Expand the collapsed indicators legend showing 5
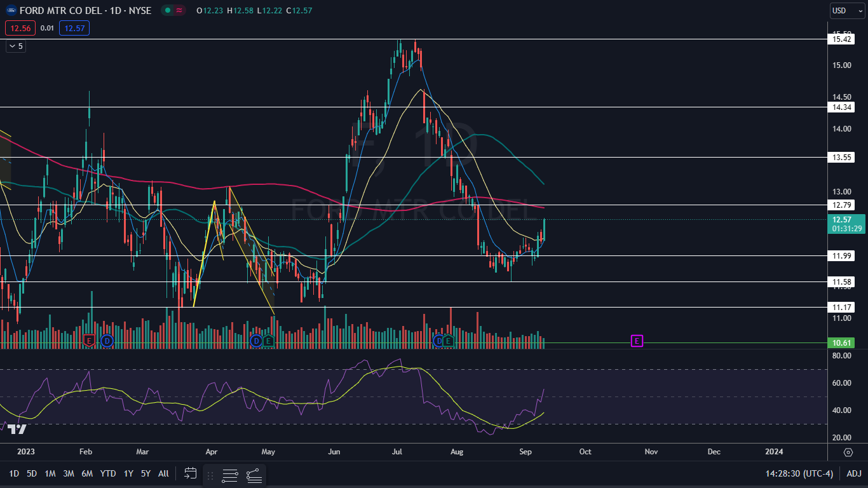The image size is (868, 488). (16, 46)
